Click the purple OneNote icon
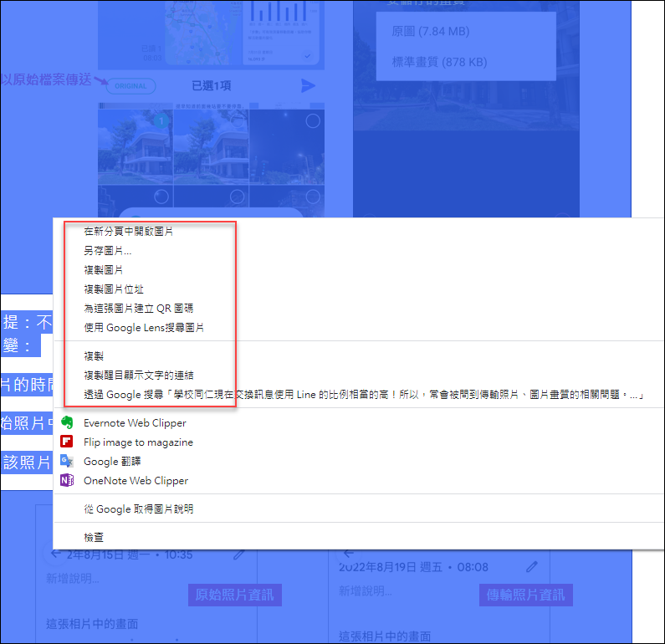 click(x=67, y=480)
